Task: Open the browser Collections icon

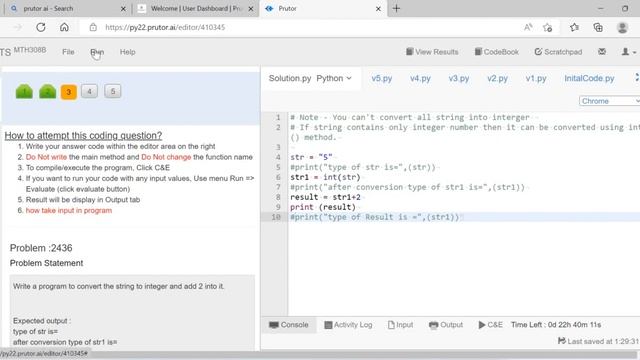Action: 598,27
